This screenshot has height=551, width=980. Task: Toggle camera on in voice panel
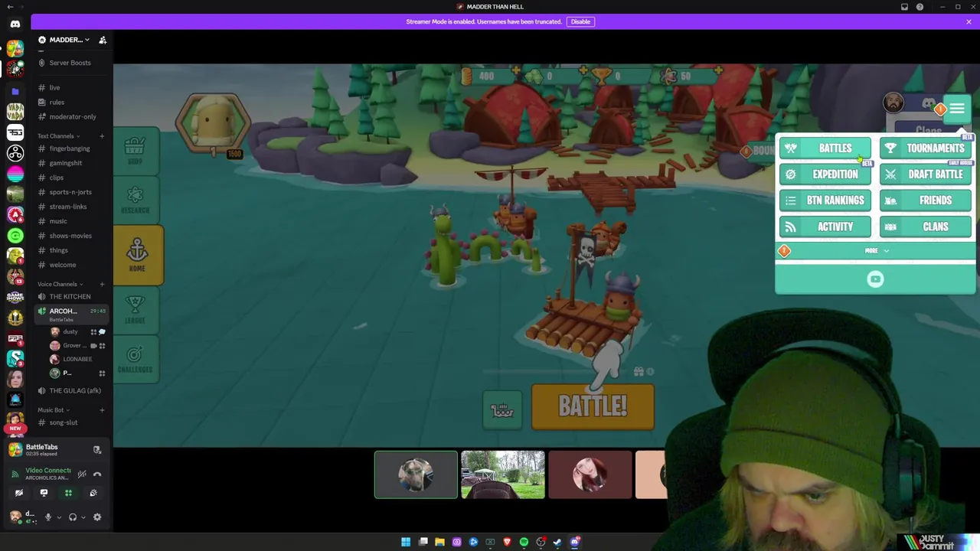(x=19, y=494)
